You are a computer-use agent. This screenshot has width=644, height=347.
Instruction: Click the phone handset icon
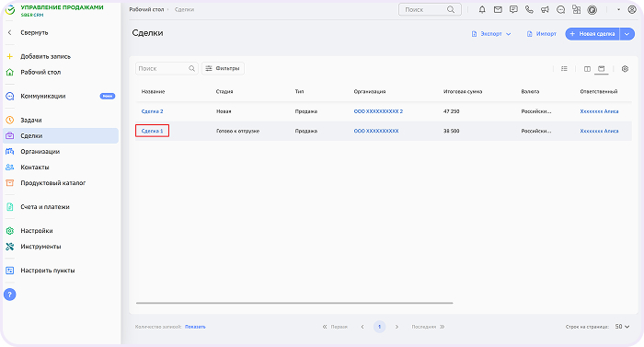[x=529, y=9]
